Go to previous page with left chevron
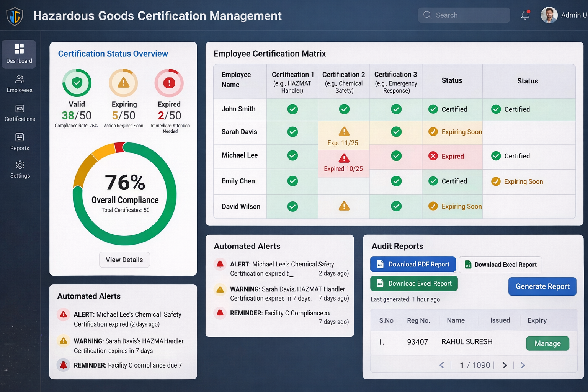 pos(442,365)
